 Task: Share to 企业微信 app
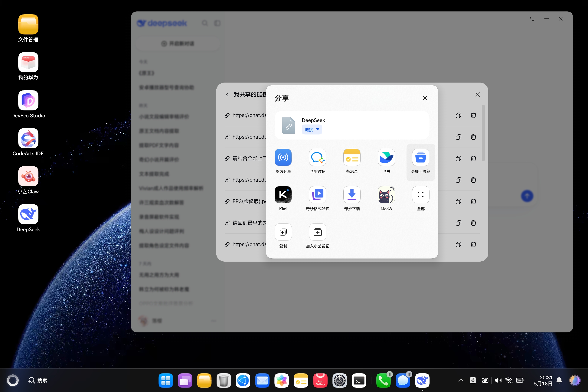[x=318, y=158]
